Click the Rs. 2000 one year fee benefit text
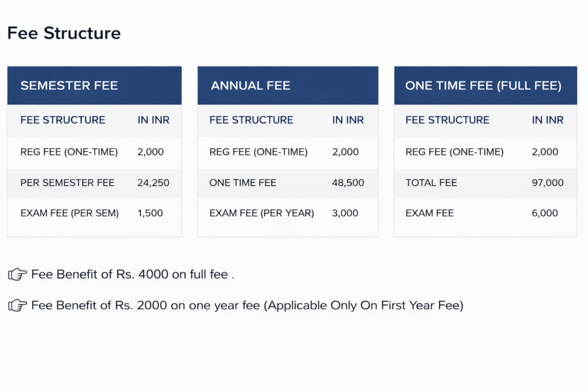 (x=247, y=306)
